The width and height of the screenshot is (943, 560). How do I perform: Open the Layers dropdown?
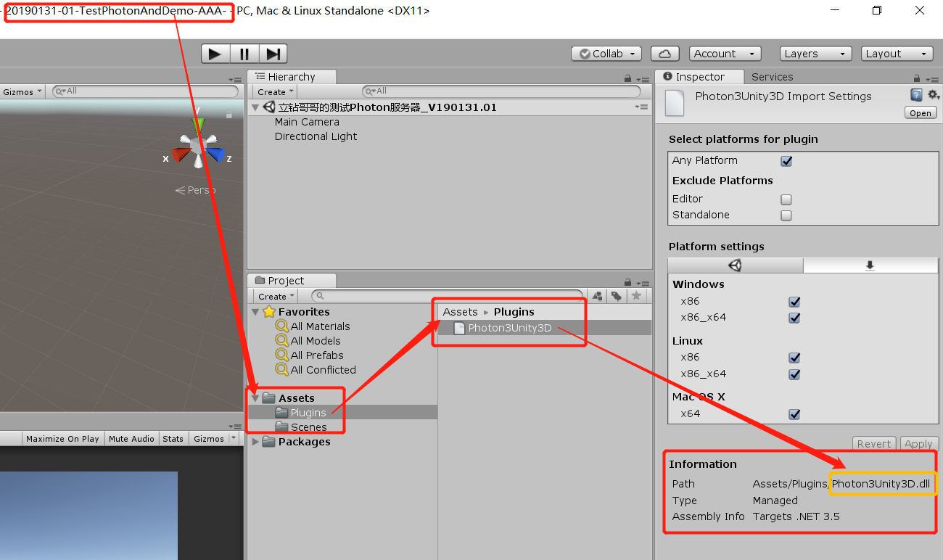(816, 54)
